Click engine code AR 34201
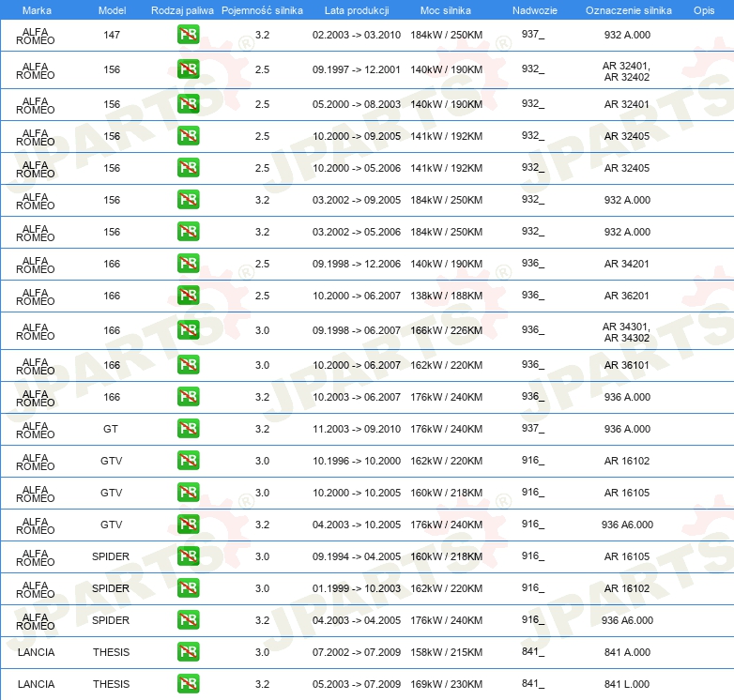Screen dimensions: 734x700 click(627, 264)
